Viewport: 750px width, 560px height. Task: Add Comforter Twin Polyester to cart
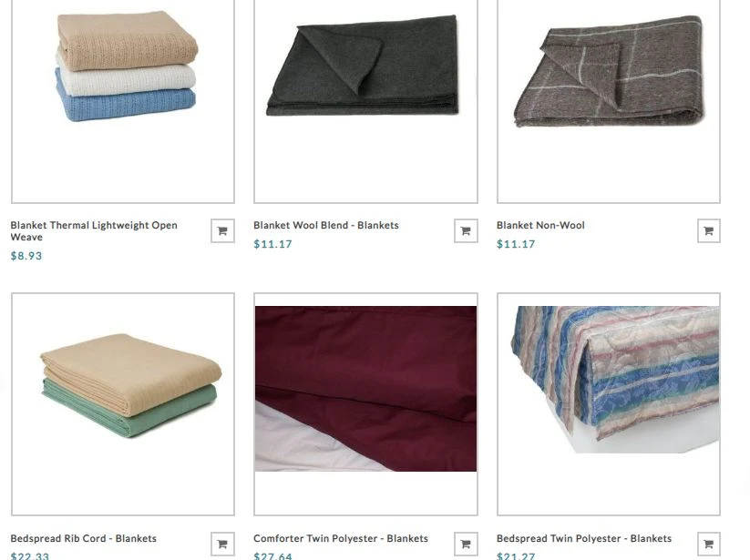pos(466,544)
